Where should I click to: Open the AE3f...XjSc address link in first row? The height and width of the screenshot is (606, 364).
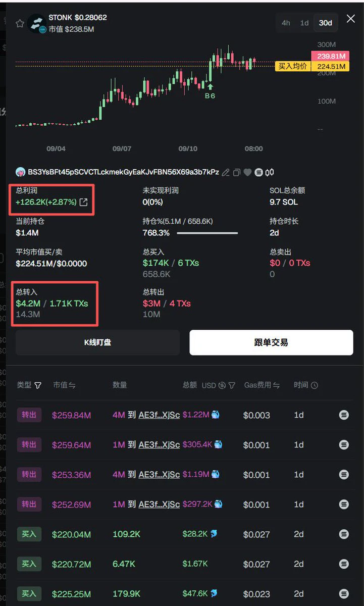coord(159,415)
